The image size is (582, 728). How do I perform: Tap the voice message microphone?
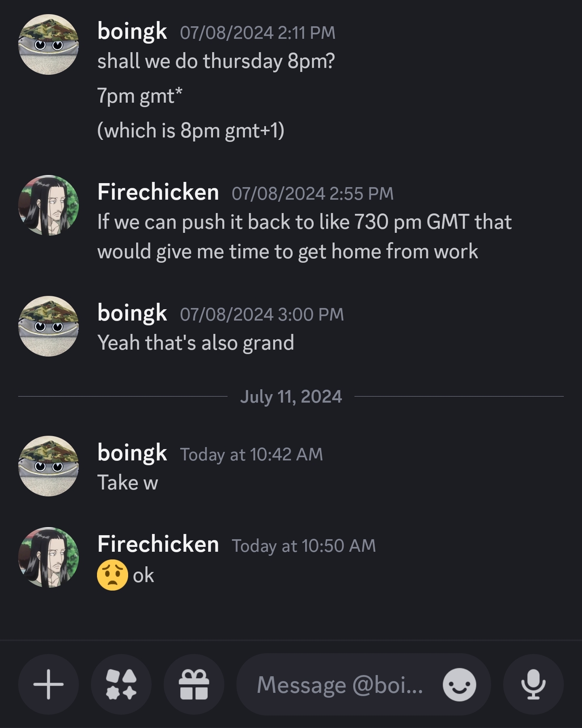point(533,684)
